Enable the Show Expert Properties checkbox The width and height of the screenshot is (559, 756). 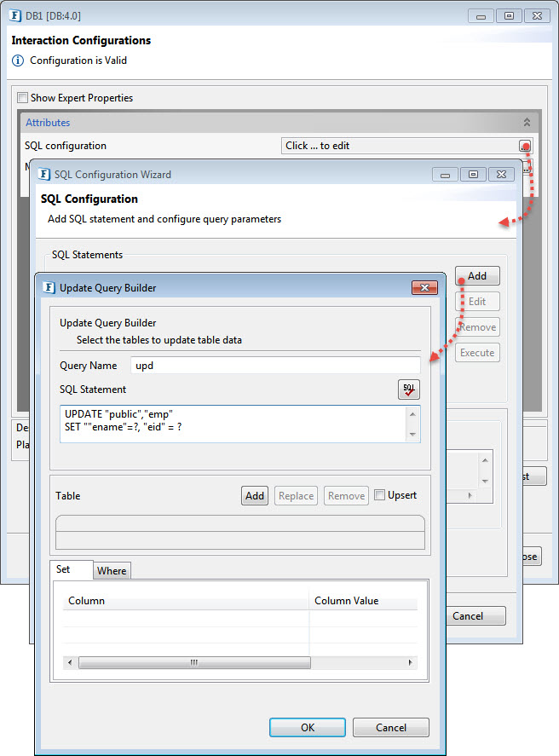pos(23,98)
